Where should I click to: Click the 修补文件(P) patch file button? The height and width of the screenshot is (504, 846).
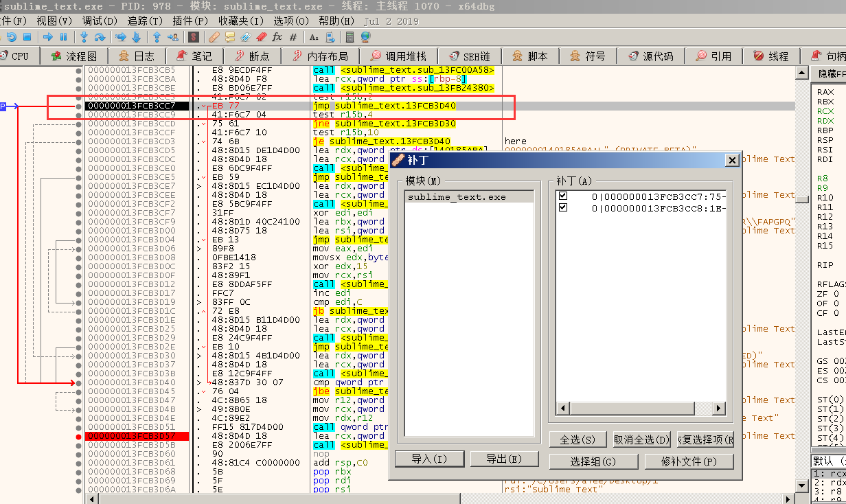coord(689,461)
